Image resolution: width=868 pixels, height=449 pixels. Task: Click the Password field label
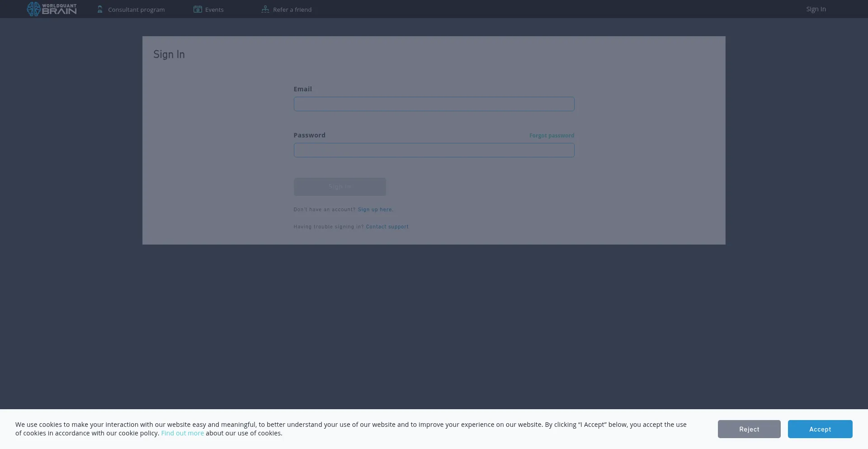coord(310,135)
